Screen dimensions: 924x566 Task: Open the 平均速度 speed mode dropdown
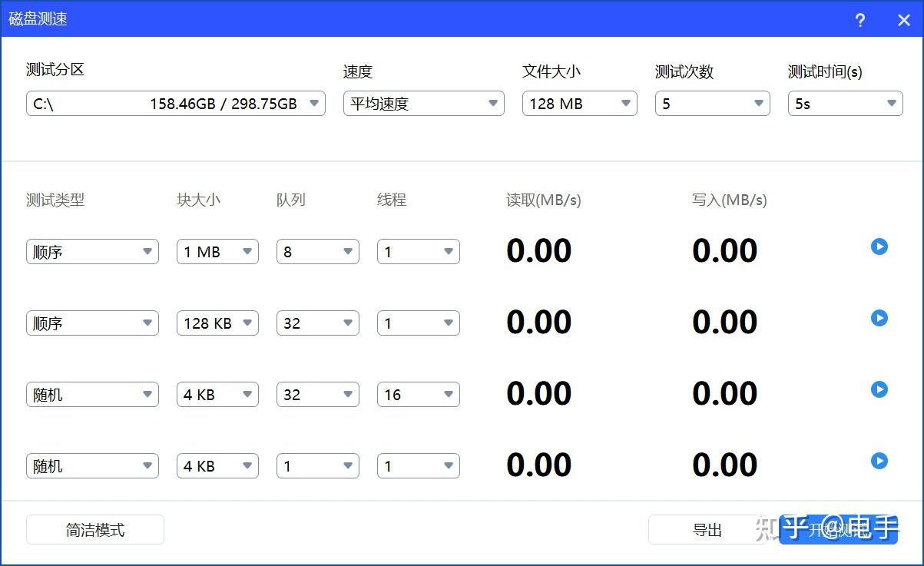click(x=423, y=103)
